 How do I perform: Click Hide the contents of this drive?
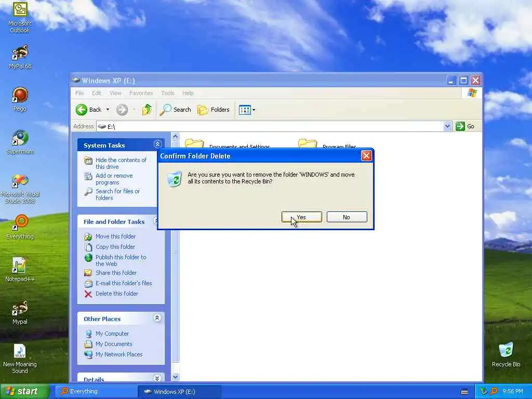[x=121, y=163]
